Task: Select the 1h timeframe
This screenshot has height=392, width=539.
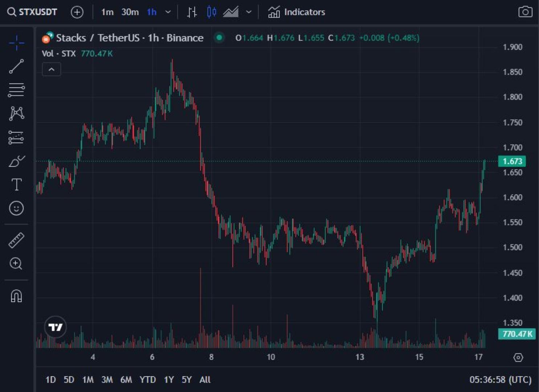Action: pyautogui.click(x=152, y=12)
